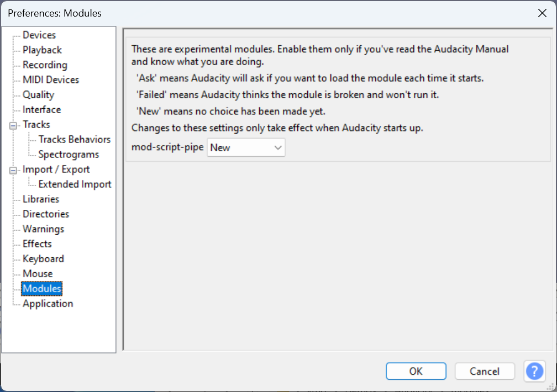
Task: Open Keyboard shortcut preferences
Action: pos(43,258)
